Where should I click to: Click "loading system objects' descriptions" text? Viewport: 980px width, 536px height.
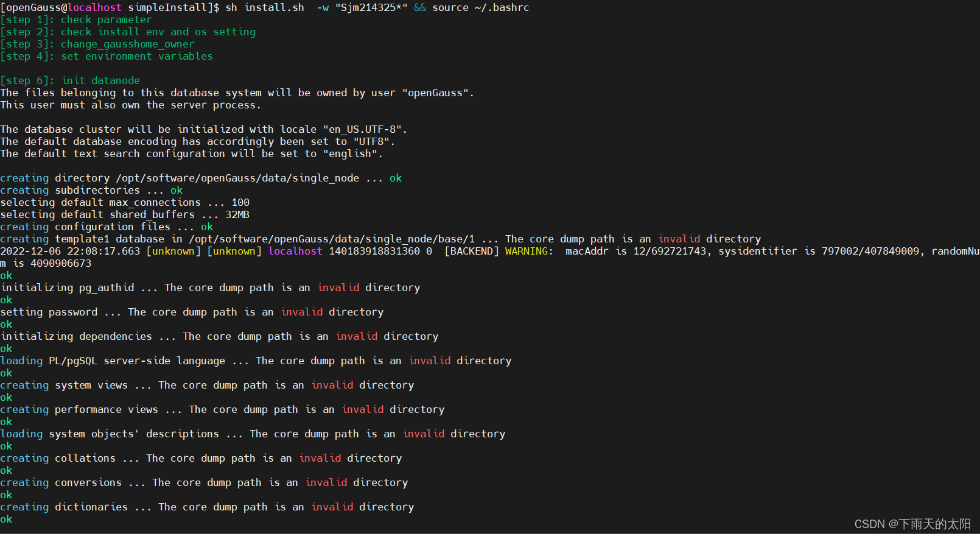110,434
